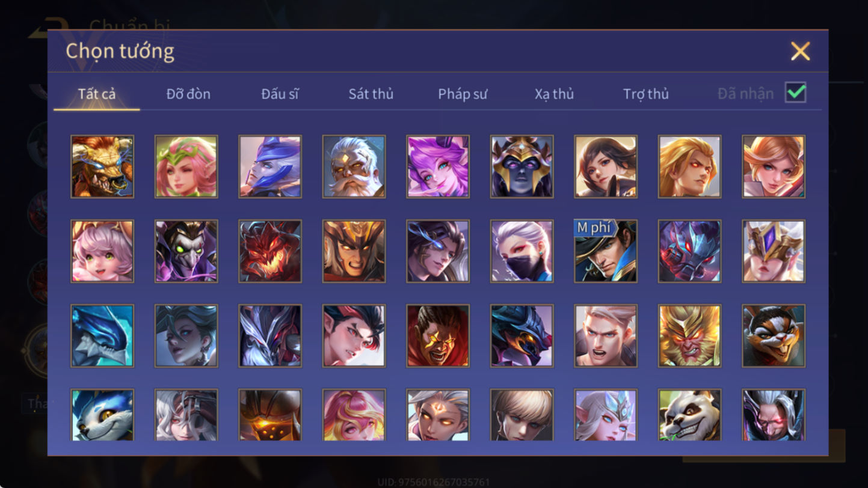Select the masked silver-haired ninja hero
The width and height of the screenshot is (868, 488).
pos(522,251)
